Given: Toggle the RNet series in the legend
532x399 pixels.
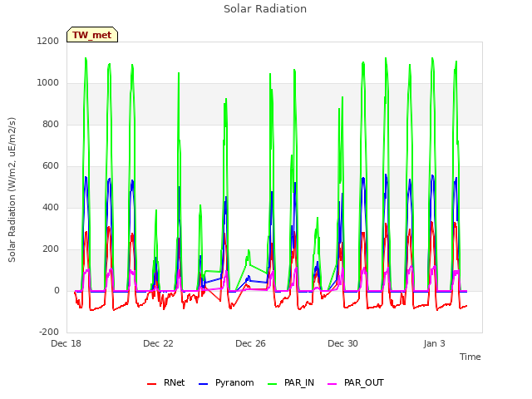Looking at the screenshot, I should click(166, 382).
